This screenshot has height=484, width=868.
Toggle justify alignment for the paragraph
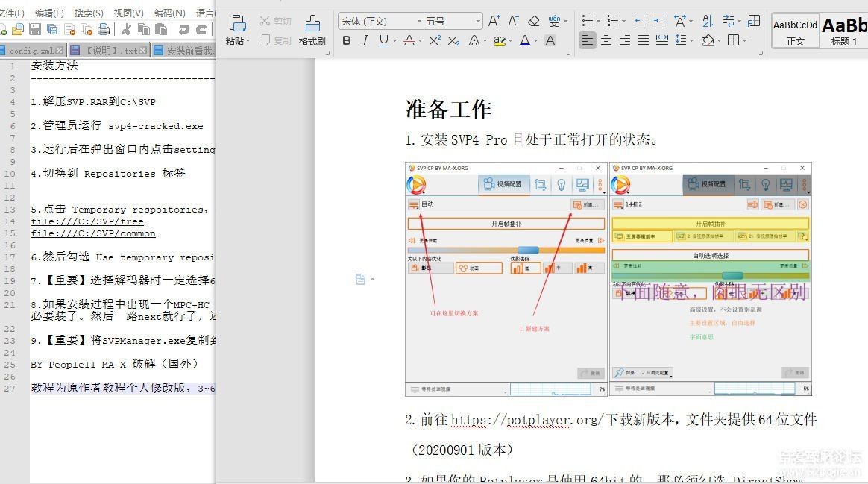pos(644,40)
